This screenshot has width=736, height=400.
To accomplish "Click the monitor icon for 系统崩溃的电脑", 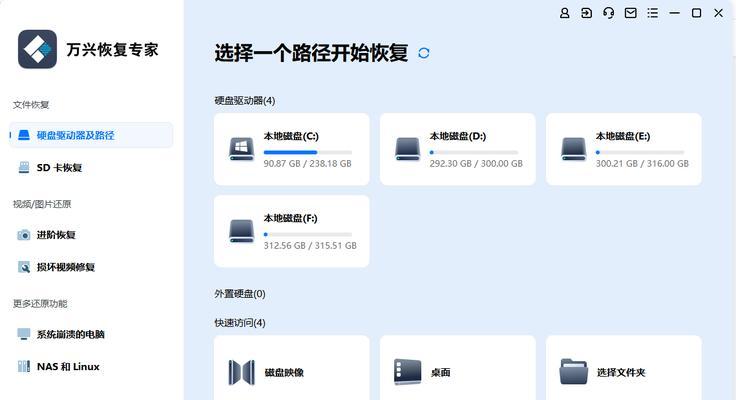I will (x=23, y=334).
